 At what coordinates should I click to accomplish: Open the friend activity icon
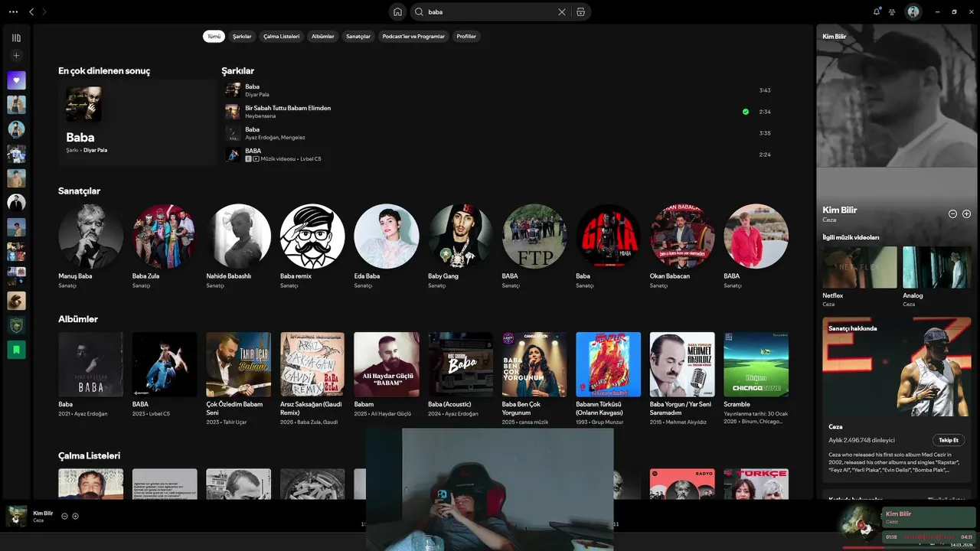[892, 11]
